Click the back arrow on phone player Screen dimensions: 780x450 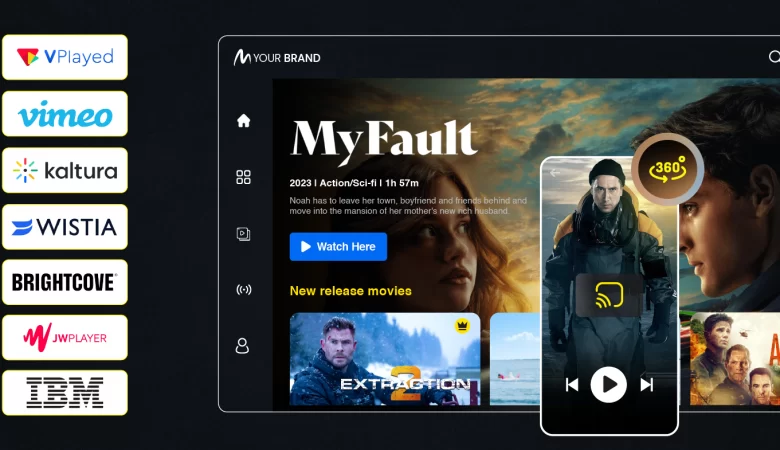pyautogui.click(x=555, y=173)
